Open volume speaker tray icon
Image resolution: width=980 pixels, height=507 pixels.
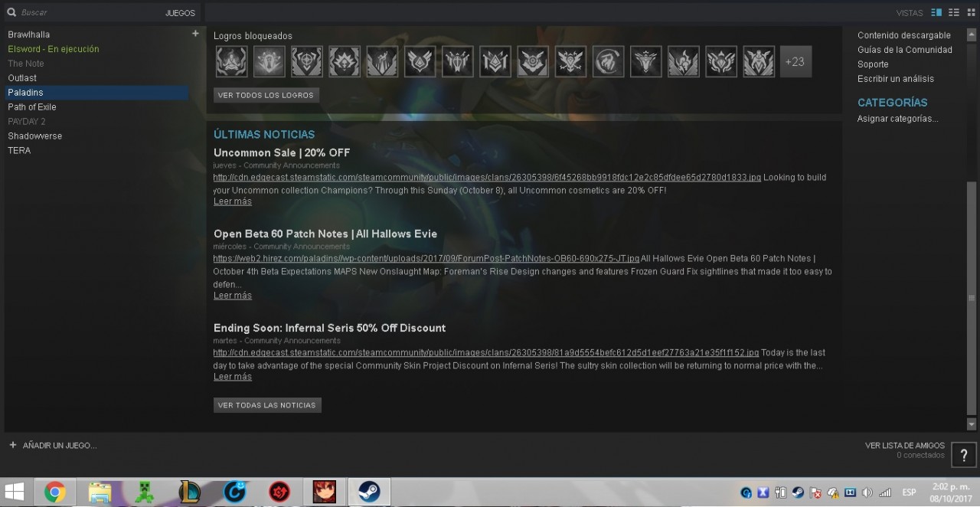867,492
